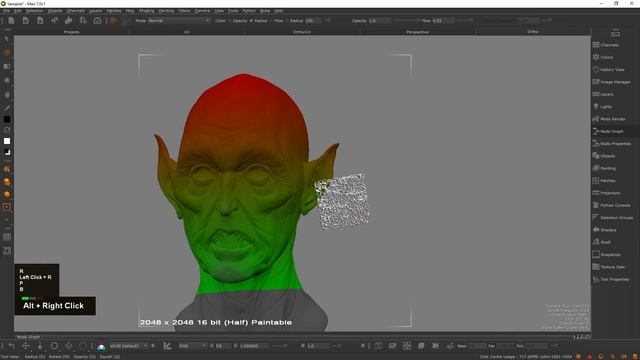This screenshot has width=640, height=360.
Task: Open the Channels menu in menu bar
Action: point(76,11)
